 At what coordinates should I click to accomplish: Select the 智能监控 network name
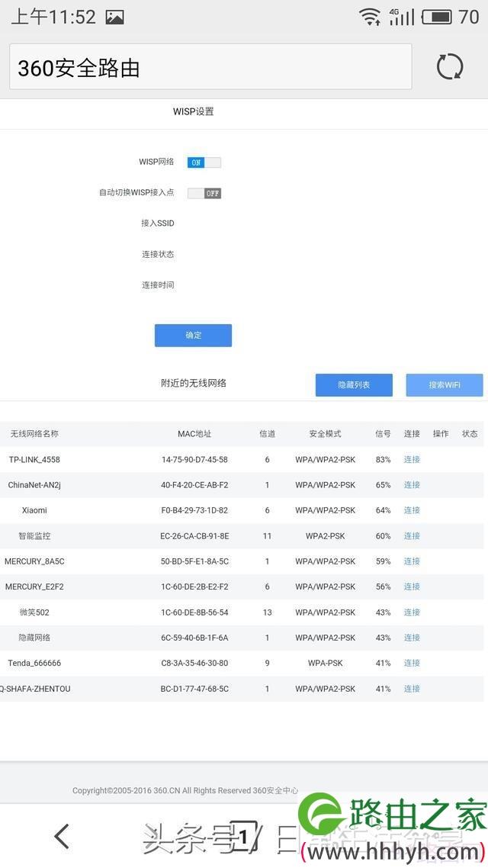[34, 536]
